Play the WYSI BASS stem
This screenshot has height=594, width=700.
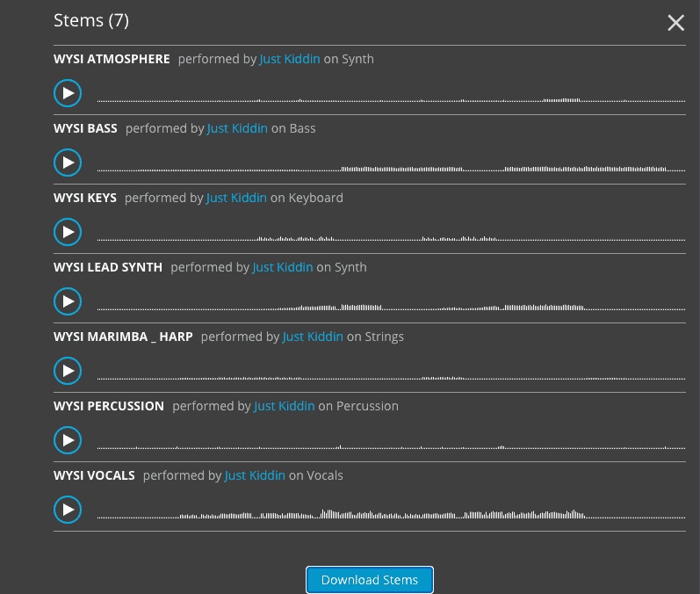(68, 163)
